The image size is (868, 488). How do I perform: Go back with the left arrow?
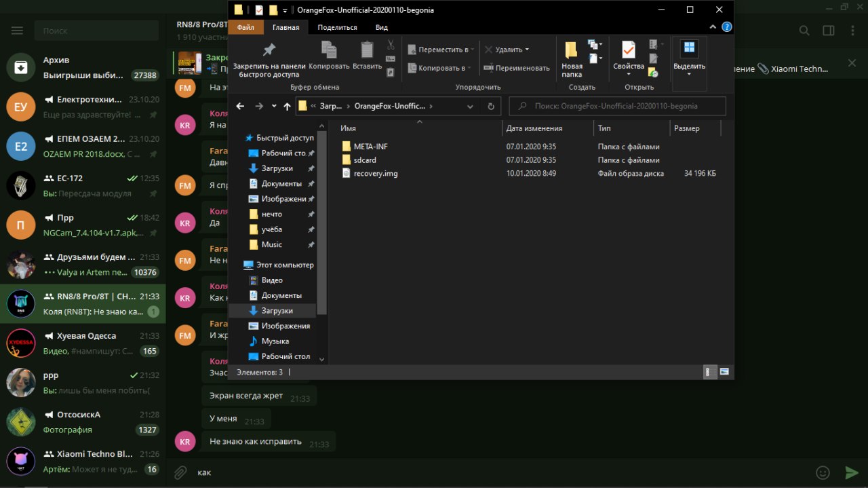[x=240, y=106]
